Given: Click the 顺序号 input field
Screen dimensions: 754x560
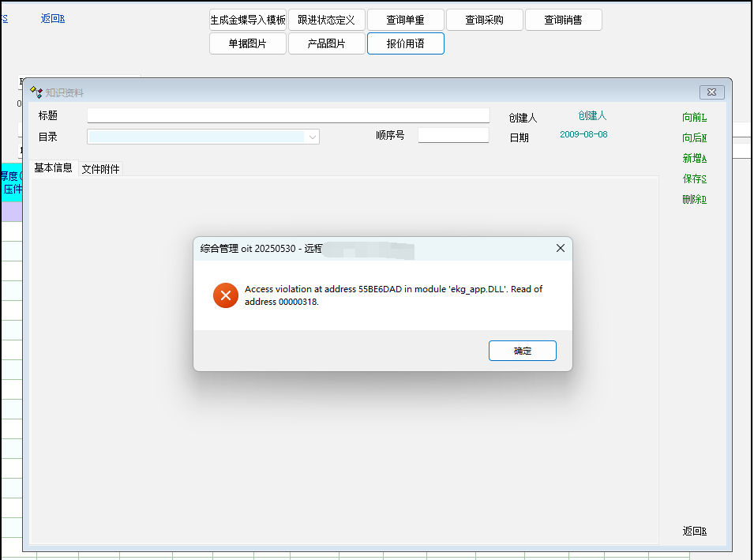Looking at the screenshot, I should (x=453, y=135).
